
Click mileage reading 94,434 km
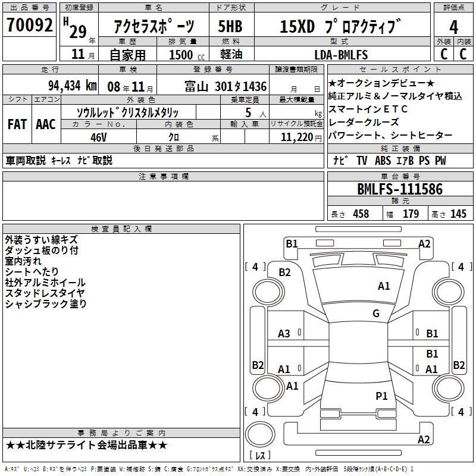[x=73, y=86]
